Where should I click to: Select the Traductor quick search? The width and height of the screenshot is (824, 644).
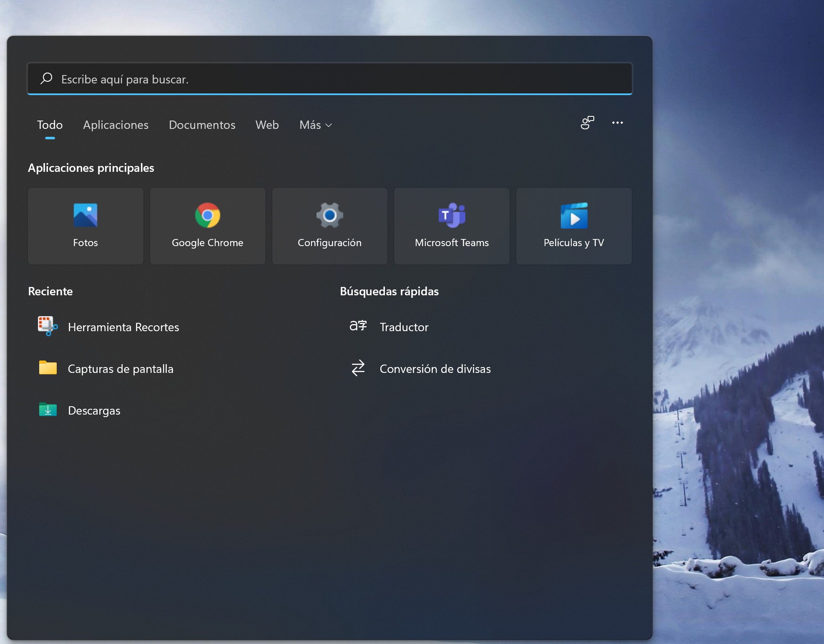(403, 327)
